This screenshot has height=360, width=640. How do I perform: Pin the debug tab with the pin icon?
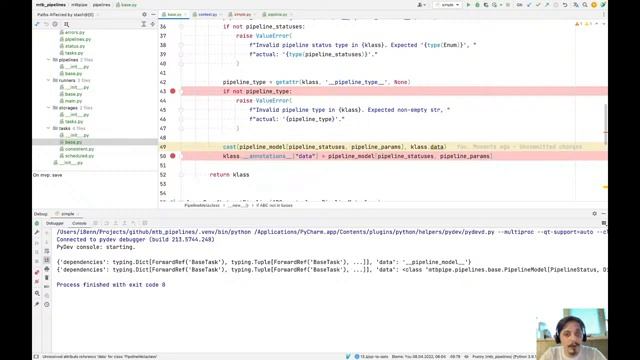37,304
